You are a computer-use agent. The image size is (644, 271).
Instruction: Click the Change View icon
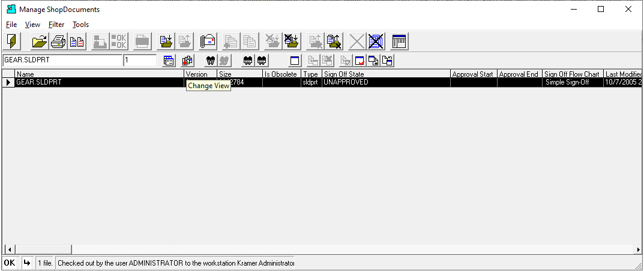click(187, 61)
